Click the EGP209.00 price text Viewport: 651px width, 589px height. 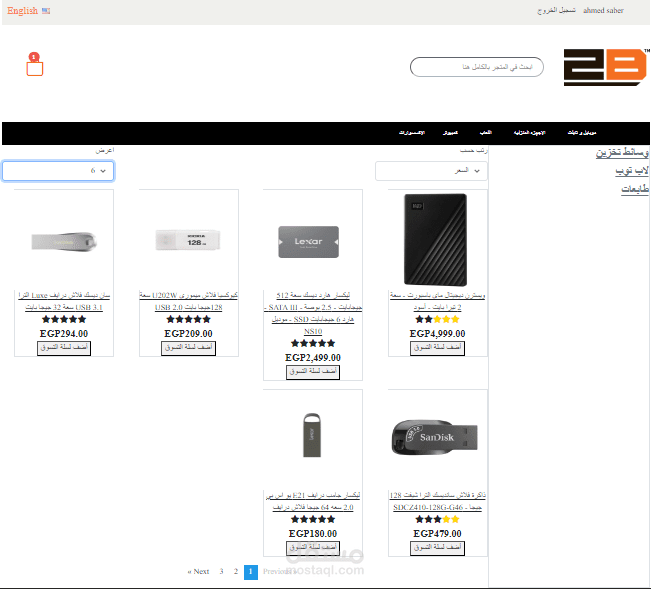(x=188, y=334)
